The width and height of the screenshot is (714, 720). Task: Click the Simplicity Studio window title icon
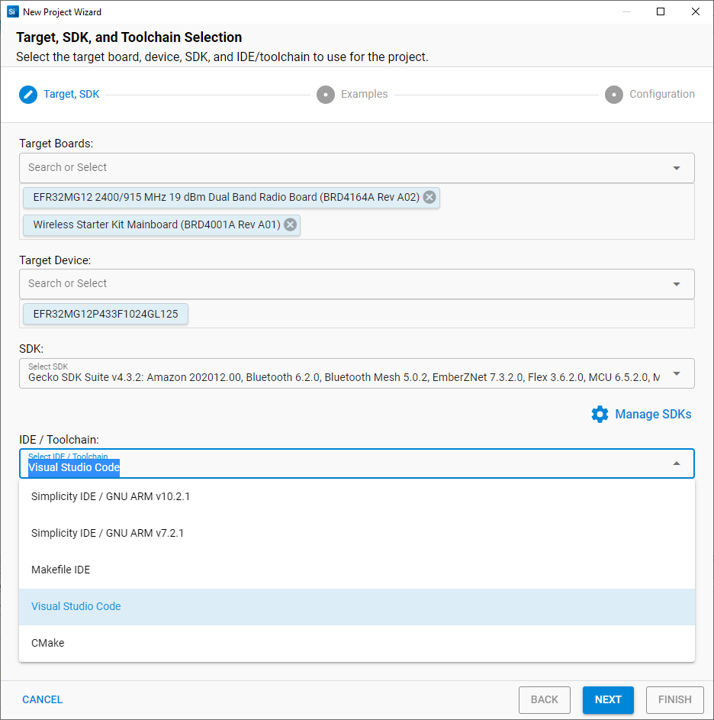(x=12, y=12)
